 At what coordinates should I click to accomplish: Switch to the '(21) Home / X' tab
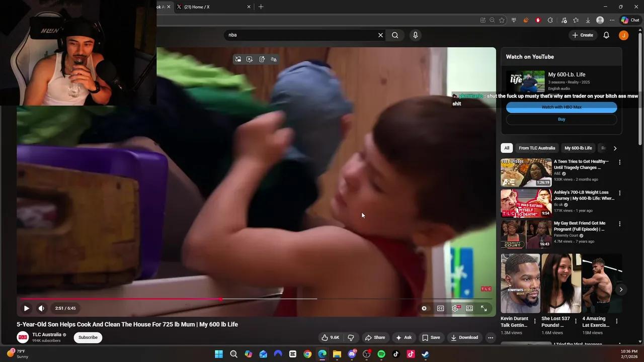tap(211, 7)
